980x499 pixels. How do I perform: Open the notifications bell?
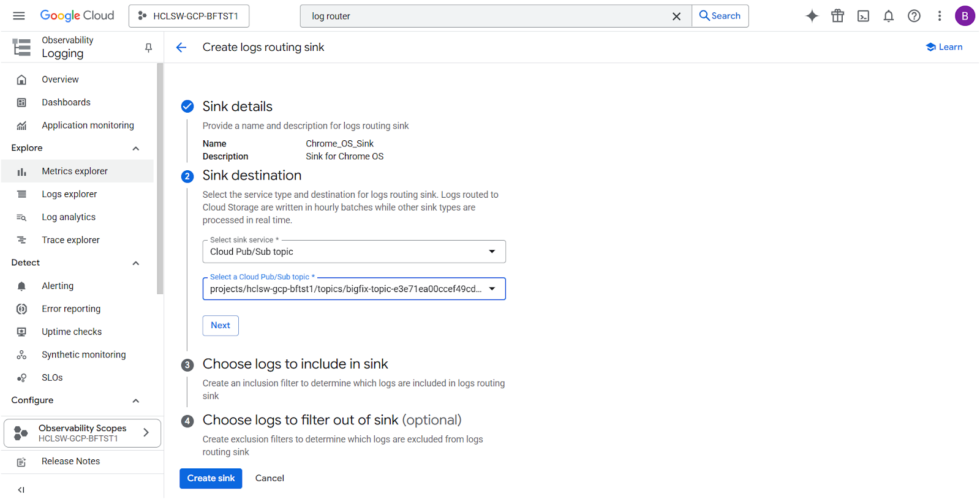[x=888, y=16]
